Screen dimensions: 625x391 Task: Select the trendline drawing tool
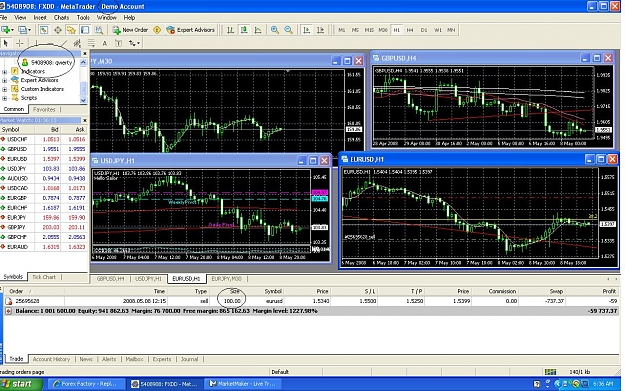pyautogui.click(x=63, y=43)
